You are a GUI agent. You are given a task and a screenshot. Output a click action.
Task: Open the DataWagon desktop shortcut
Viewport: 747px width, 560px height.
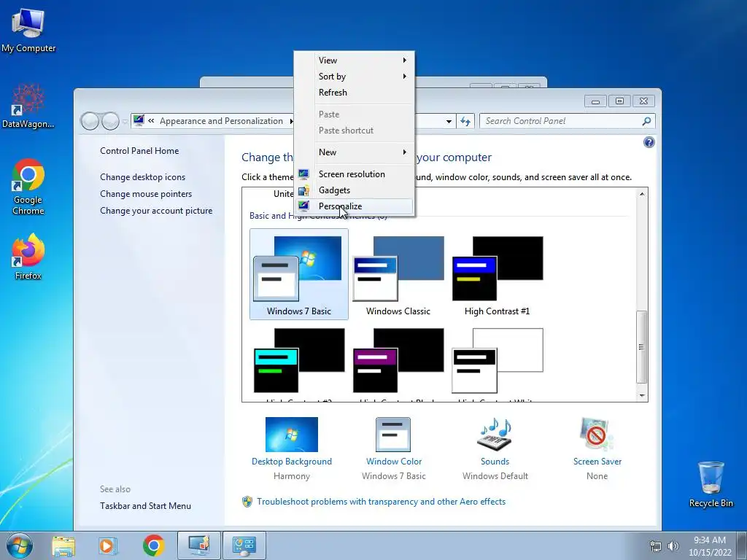pyautogui.click(x=28, y=106)
